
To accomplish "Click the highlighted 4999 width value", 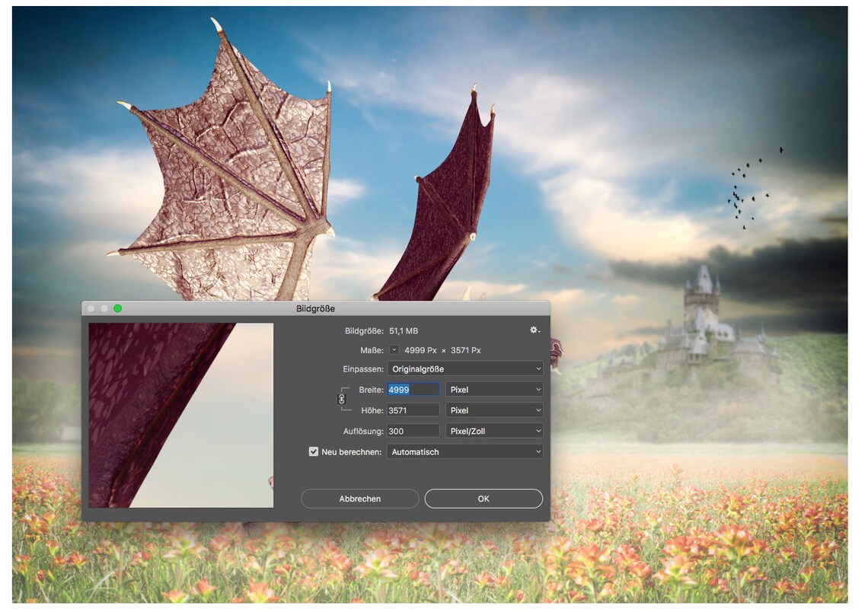I will (399, 389).
